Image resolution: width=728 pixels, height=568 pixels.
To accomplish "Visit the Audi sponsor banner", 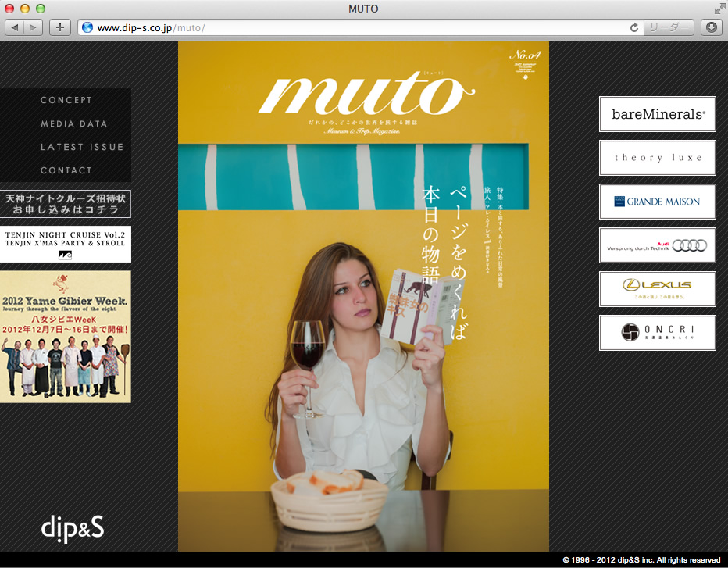I will (658, 245).
